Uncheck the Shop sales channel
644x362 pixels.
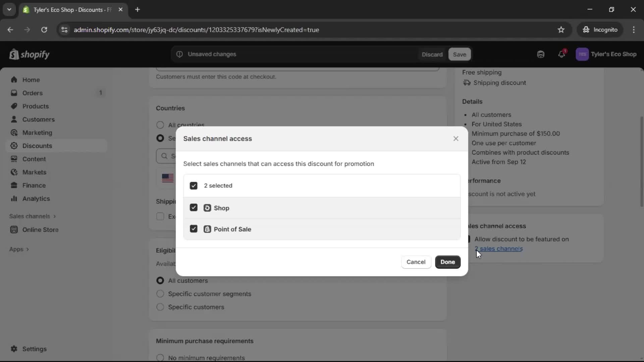(194, 207)
